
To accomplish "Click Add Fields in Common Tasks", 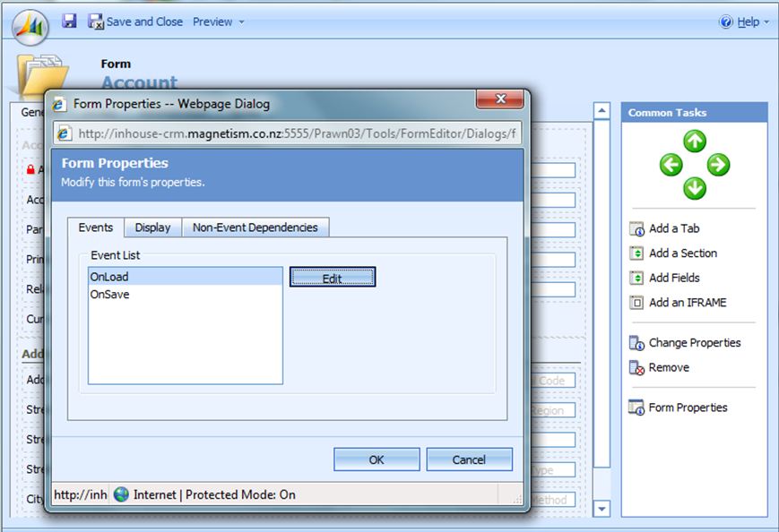I will (x=674, y=278).
